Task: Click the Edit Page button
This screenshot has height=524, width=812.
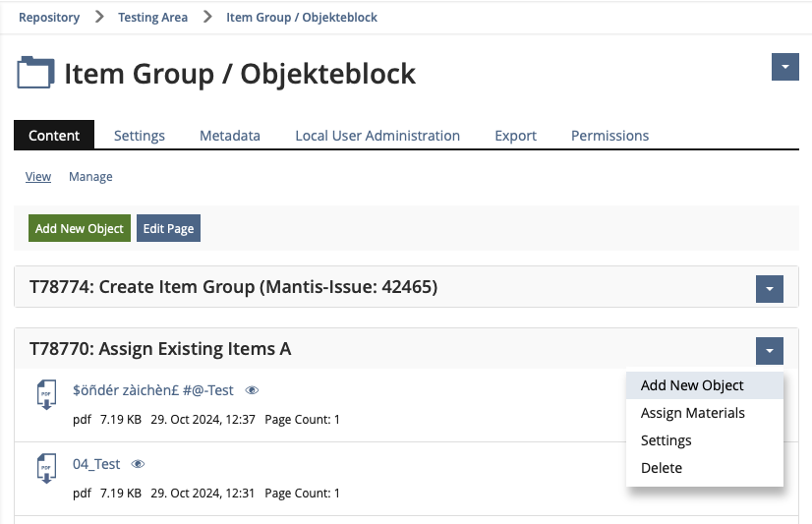Action: (x=168, y=228)
